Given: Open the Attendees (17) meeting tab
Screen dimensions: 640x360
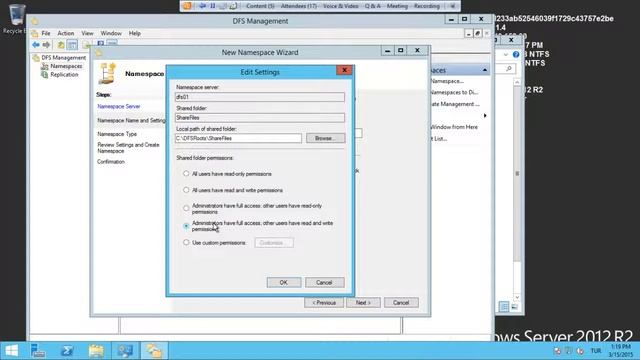Looking at the screenshot, I should (299, 6).
